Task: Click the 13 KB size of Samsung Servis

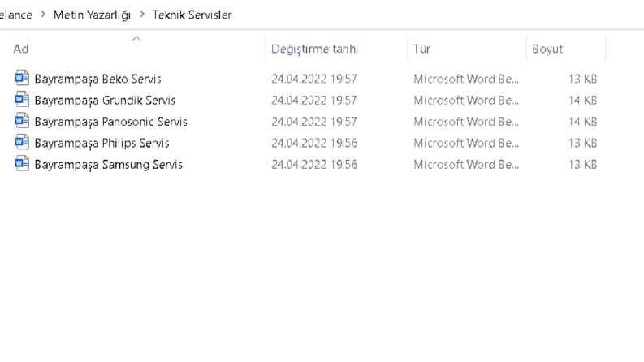Action: [582, 164]
